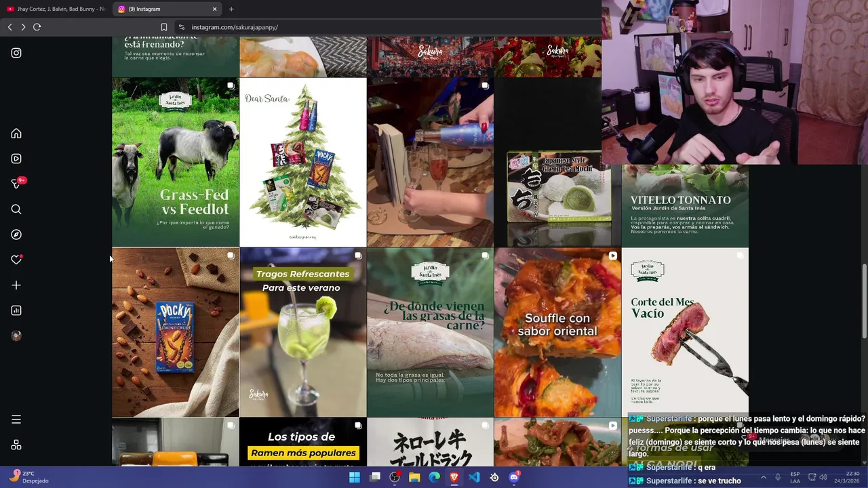Screen dimensions: 868x488
Task: Switch to OBS Studio on the taskbar
Action: tap(395, 477)
